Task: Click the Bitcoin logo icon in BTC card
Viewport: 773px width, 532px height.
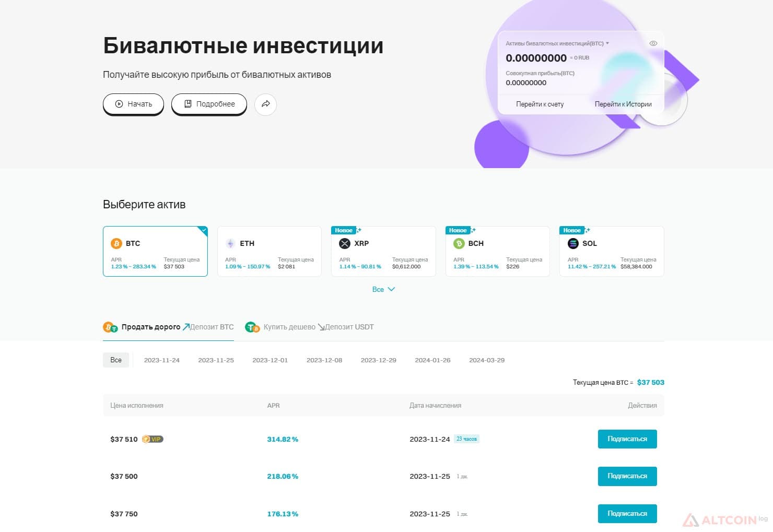Action: click(116, 243)
